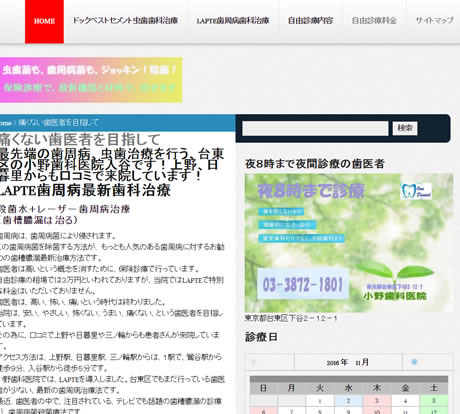Click the 殺菌水+レーザー歯周病治療 subheading
Image resolution: width=460 pixels, height=414 pixels.
(65, 209)
